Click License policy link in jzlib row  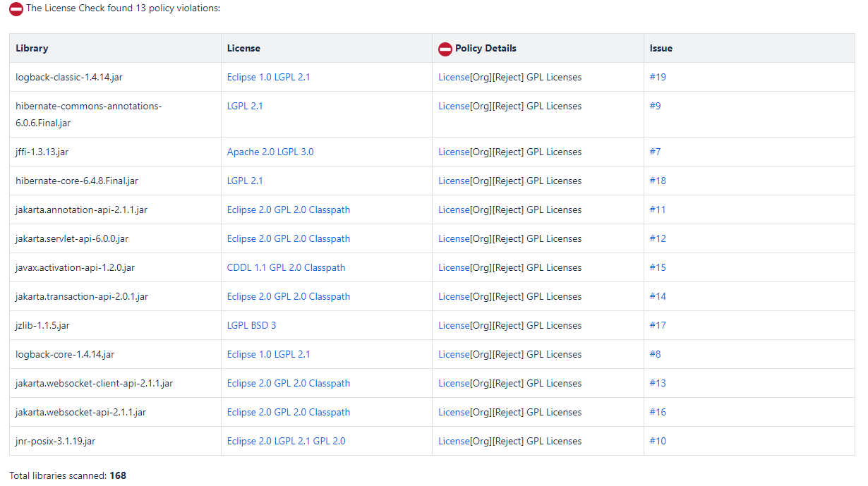click(453, 325)
